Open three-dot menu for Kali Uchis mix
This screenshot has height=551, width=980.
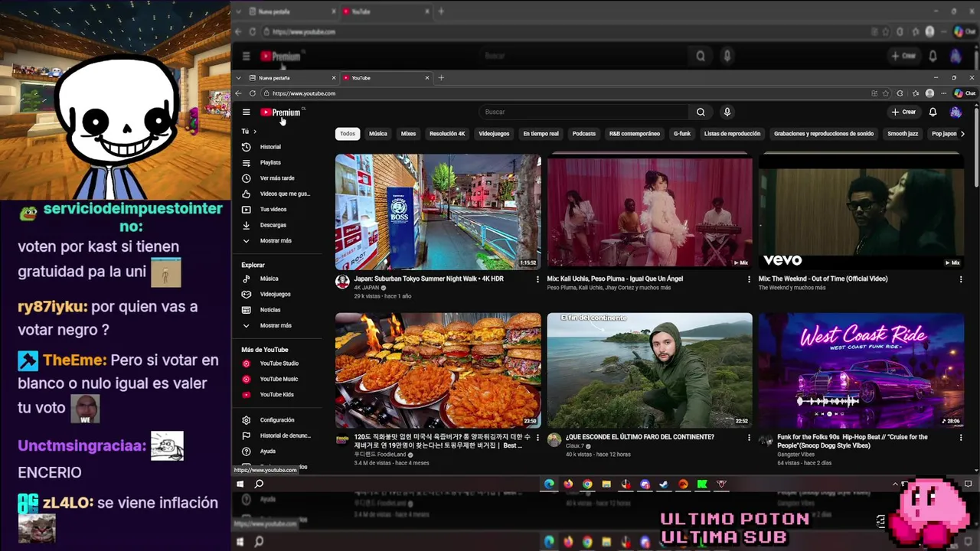(749, 279)
